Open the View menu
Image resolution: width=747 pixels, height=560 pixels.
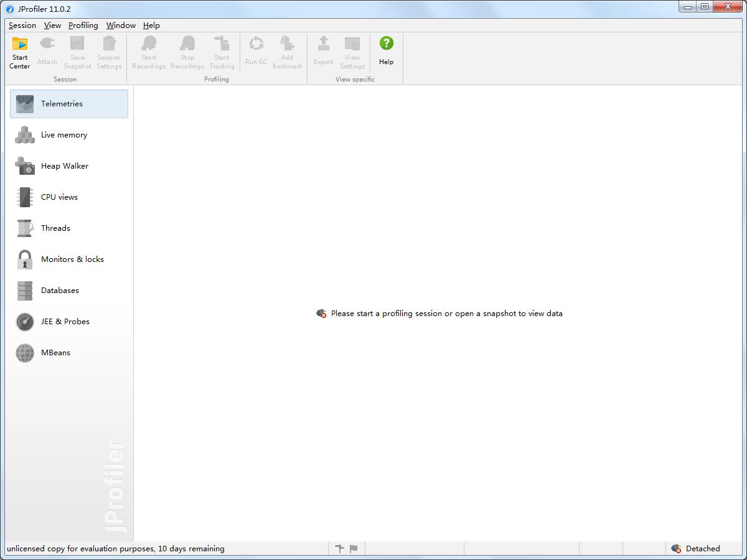tap(52, 26)
